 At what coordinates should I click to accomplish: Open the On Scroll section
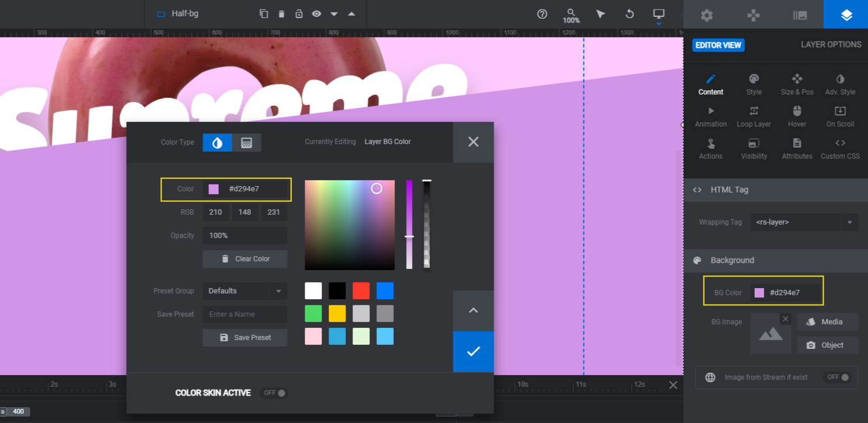coord(840,117)
